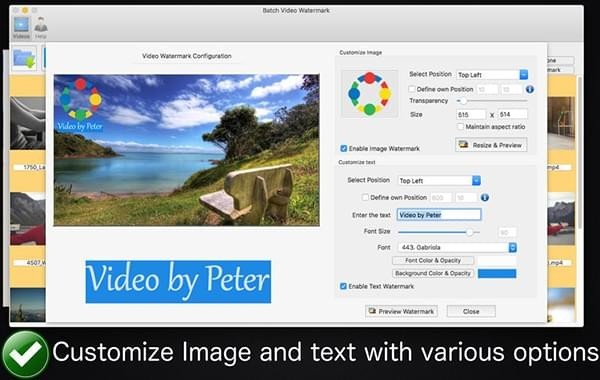The height and width of the screenshot is (380, 600).
Task: Click the white font color swatch
Action: [x=497, y=261]
